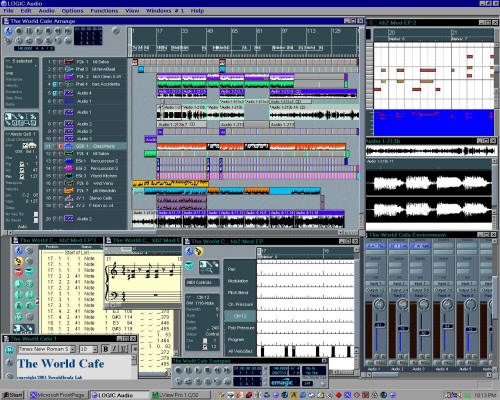This screenshot has height=400, width=500.
Task: Click the icon of track 18 JV 1 Stereo Cello
Action: tap(69, 198)
